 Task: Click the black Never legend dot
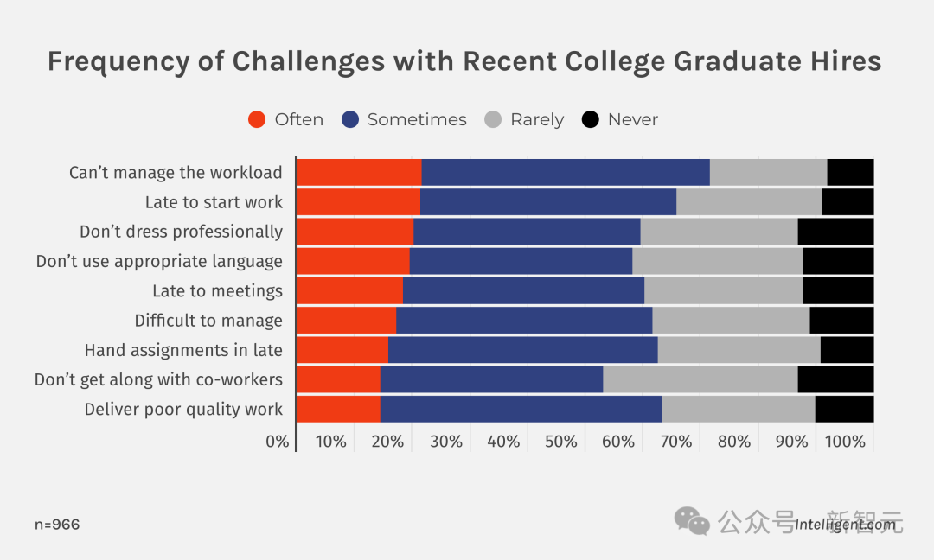[591, 119]
